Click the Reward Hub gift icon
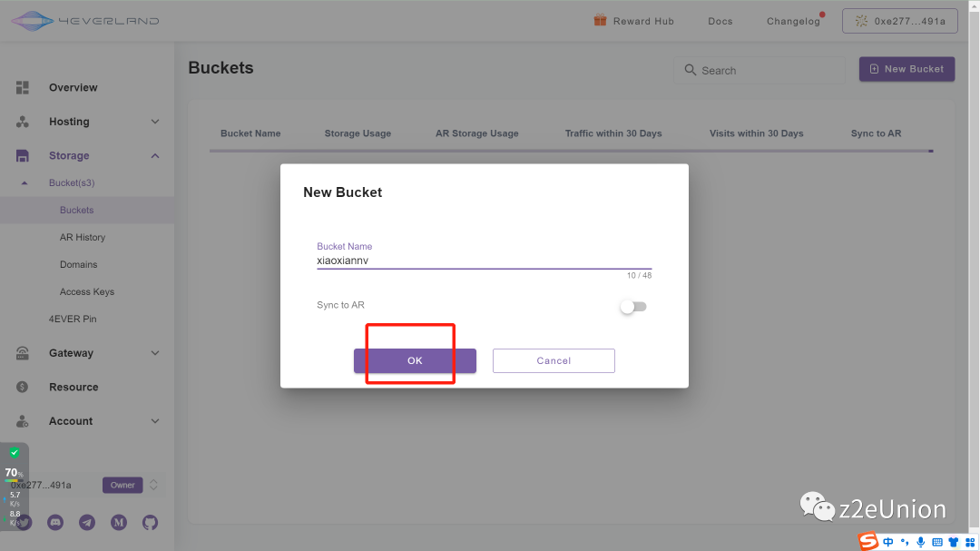The height and width of the screenshot is (551, 980). 600,20
